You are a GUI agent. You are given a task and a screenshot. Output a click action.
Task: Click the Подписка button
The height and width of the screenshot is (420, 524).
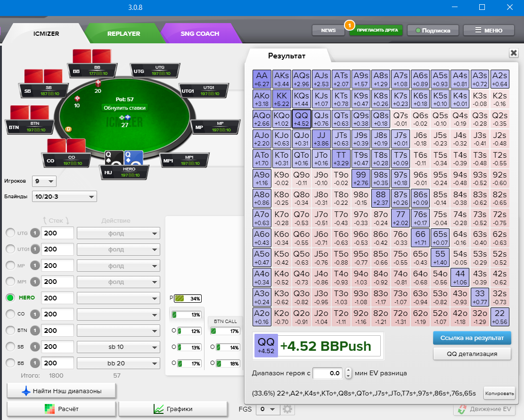pos(433,31)
